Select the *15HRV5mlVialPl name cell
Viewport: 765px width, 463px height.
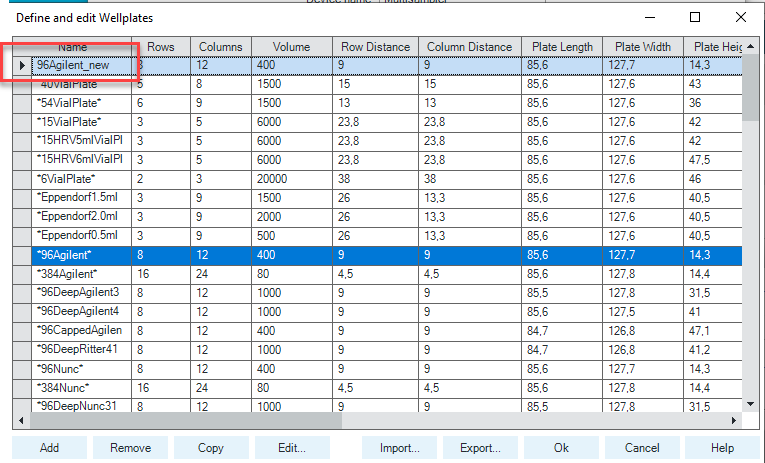[81, 141]
